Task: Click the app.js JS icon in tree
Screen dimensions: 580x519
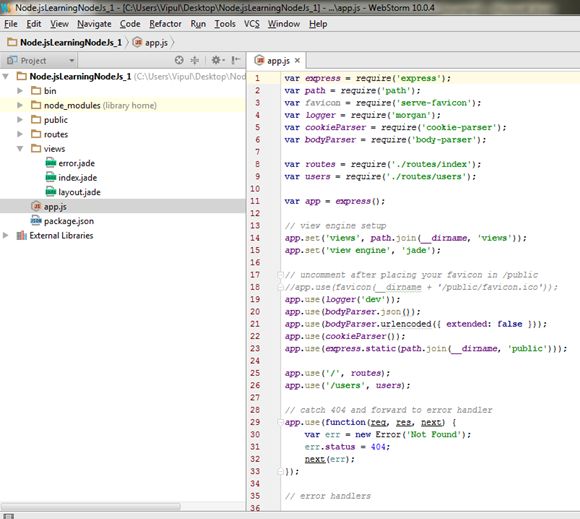Action: click(36, 206)
